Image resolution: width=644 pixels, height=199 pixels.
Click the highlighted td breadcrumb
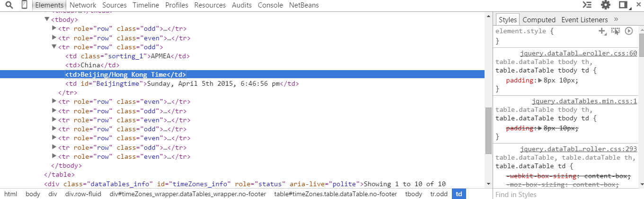[x=459, y=194]
